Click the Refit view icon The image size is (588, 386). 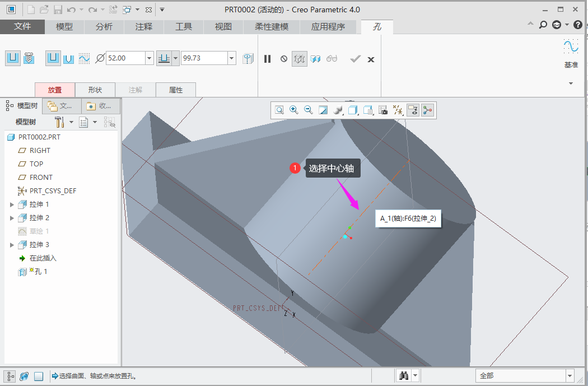coord(279,110)
